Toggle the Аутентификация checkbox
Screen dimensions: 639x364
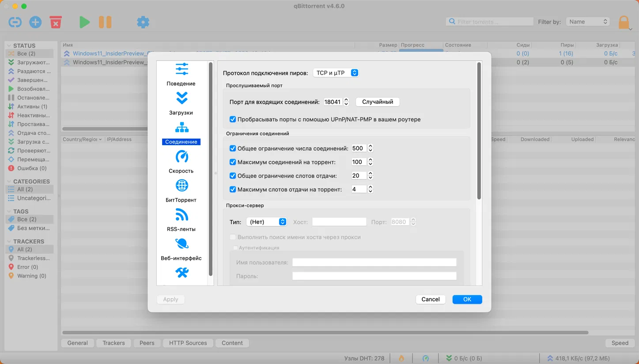click(235, 248)
